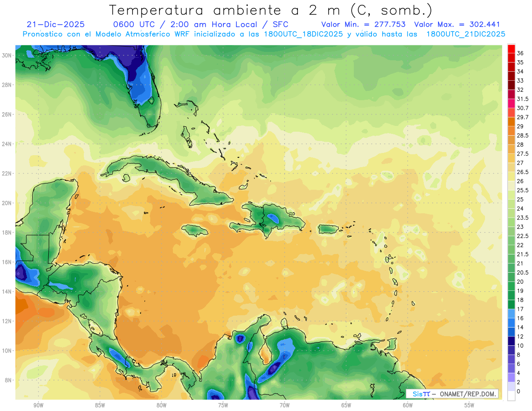Click longitude axis label '80W'
This screenshot has width=532, height=411.
point(161,405)
